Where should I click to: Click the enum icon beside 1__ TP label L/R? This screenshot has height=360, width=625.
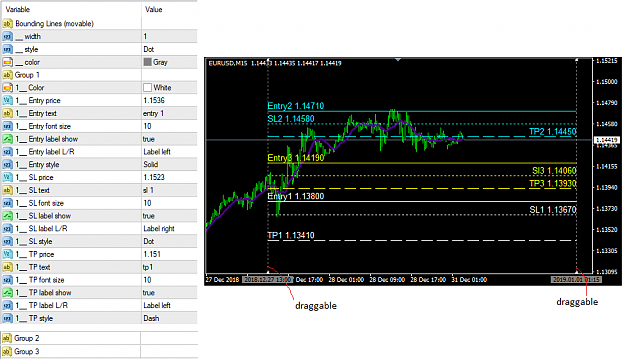coord(8,305)
